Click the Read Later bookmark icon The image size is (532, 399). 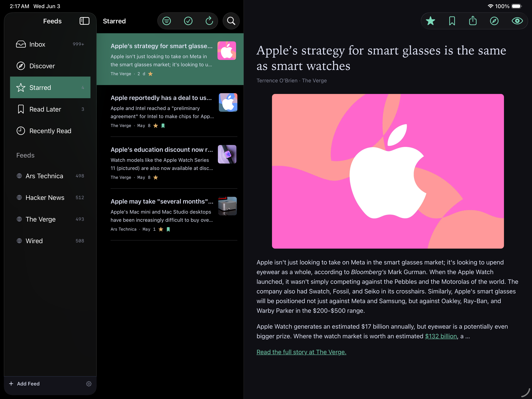[21, 109]
